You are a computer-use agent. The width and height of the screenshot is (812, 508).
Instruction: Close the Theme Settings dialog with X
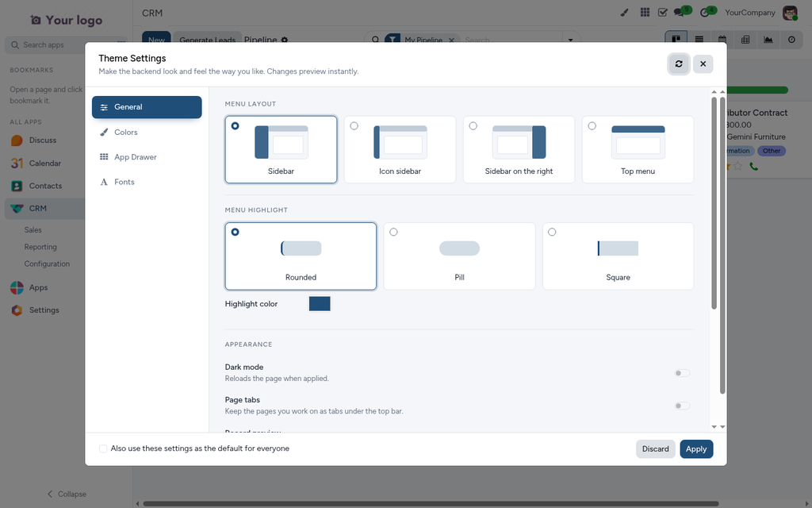tap(703, 63)
